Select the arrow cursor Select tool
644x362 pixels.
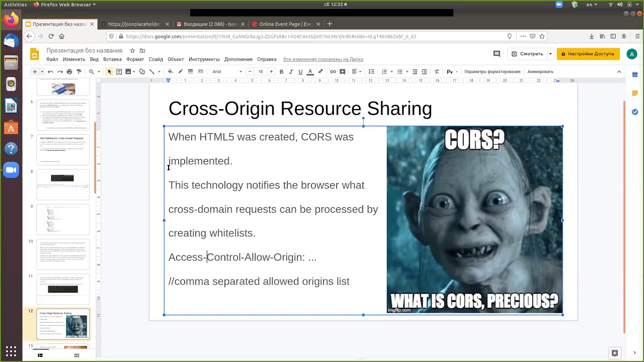click(x=110, y=71)
